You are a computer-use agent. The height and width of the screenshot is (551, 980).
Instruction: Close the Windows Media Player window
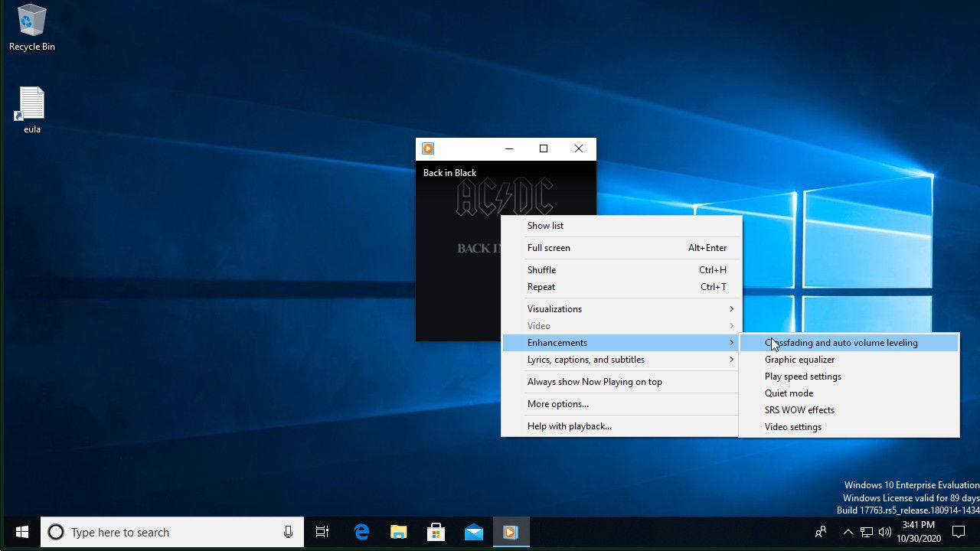point(579,148)
